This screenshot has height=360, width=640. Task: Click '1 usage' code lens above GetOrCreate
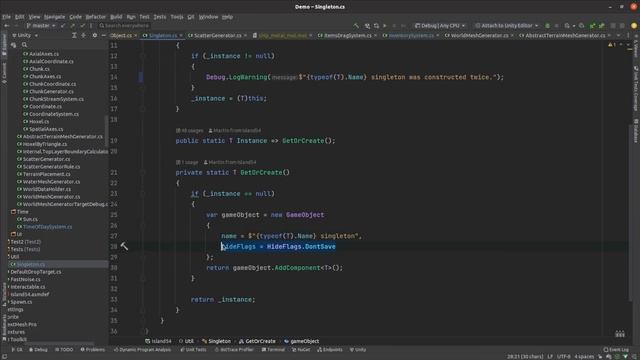click(x=187, y=162)
